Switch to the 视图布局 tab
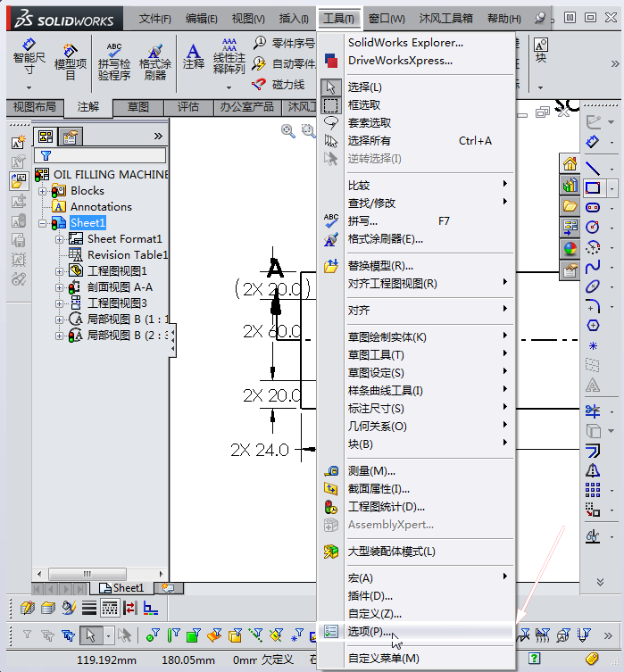This screenshot has width=624, height=672. click(35, 107)
